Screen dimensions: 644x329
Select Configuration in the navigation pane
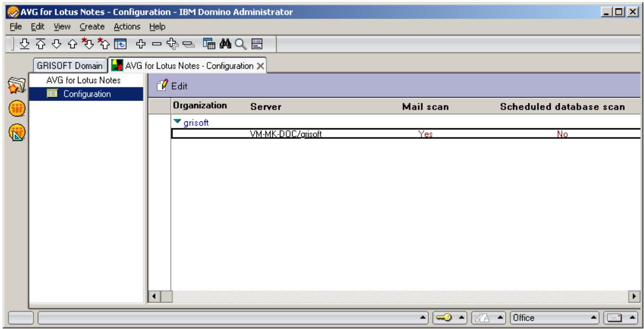[87, 94]
